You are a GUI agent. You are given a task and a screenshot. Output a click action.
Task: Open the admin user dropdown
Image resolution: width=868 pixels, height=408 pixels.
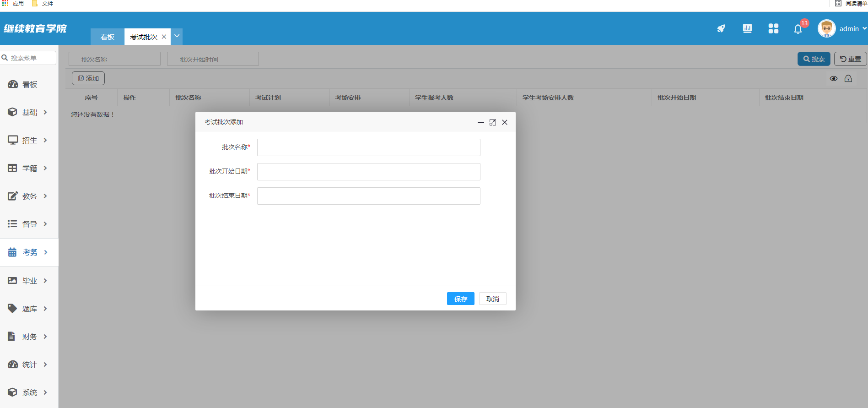pos(852,29)
